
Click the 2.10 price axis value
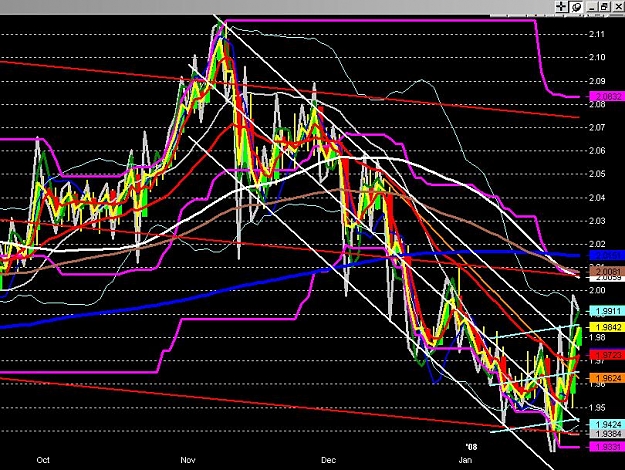[597, 57]
